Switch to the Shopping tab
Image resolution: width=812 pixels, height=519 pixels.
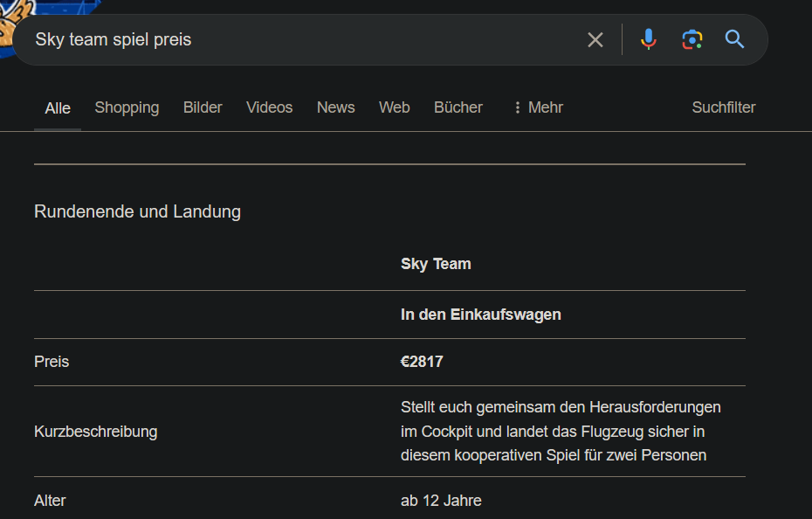[x=127, y=107]
